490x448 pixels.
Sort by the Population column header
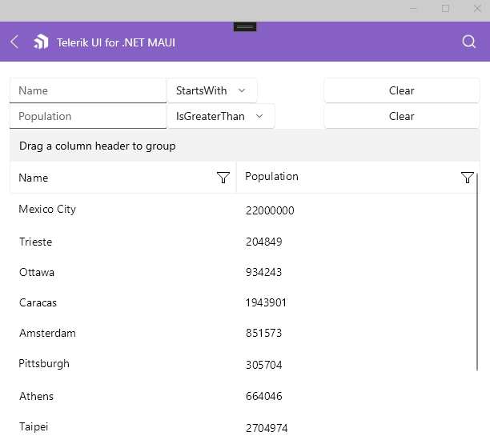271,177
